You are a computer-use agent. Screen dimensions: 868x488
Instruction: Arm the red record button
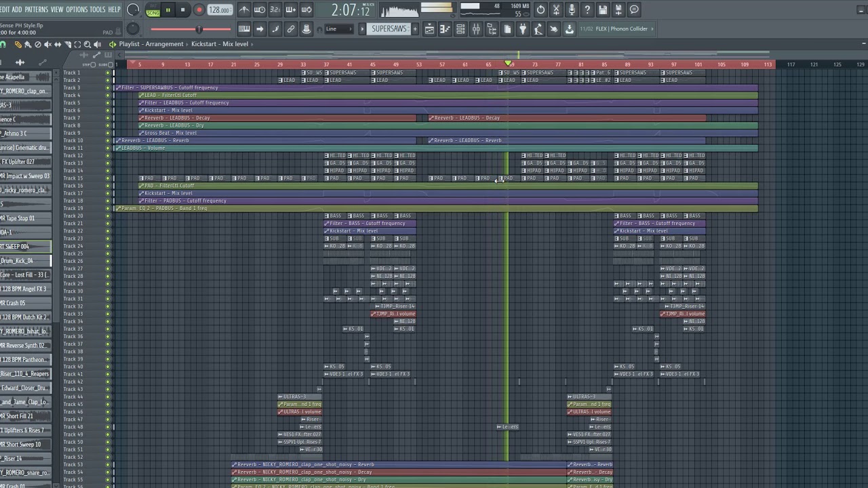point(199,9)
